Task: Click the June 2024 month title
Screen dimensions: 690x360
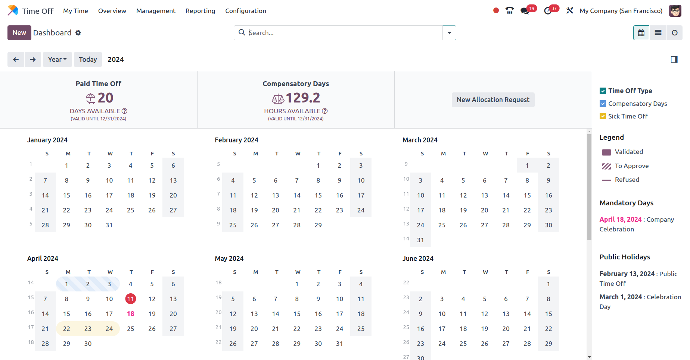Action: tap(418, 258)
